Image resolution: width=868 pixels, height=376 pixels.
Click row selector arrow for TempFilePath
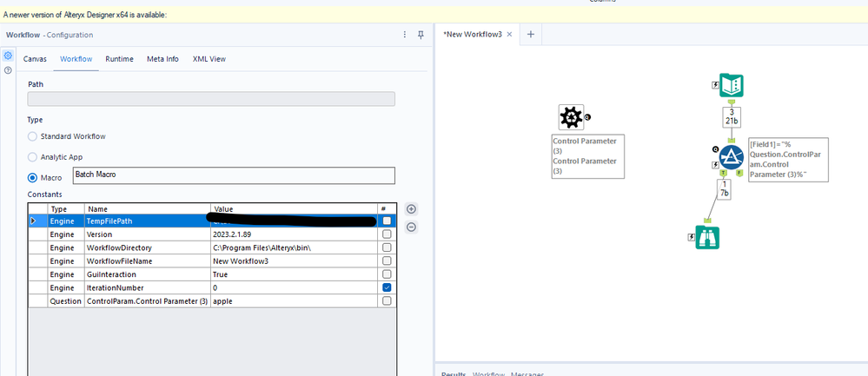[33, 221]
